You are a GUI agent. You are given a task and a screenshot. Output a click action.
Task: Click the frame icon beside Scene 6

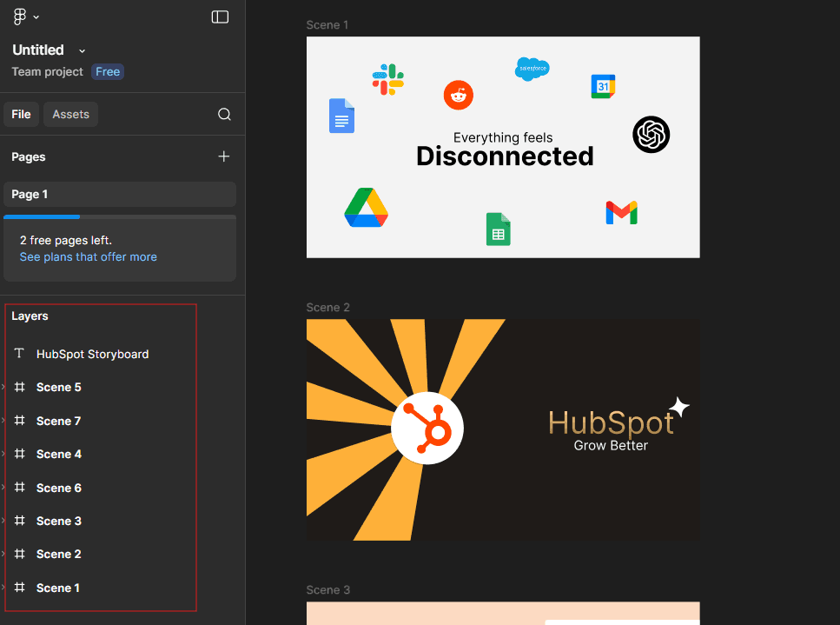coord(19,488)
